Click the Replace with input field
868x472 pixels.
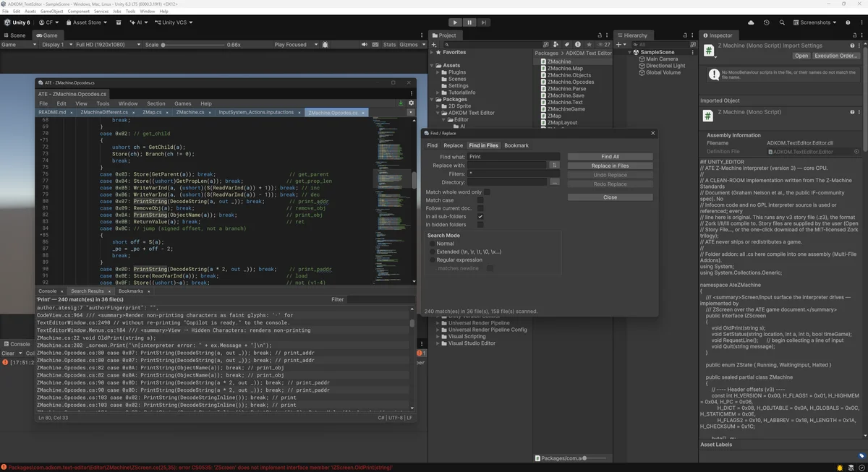[x=507, y=166]
